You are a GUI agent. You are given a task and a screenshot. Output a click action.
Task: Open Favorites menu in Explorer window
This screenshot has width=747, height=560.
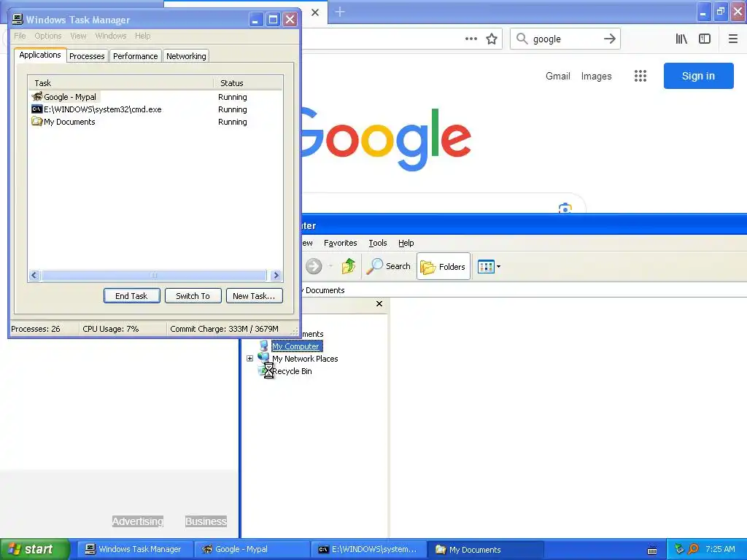click(x=340, y=243)
